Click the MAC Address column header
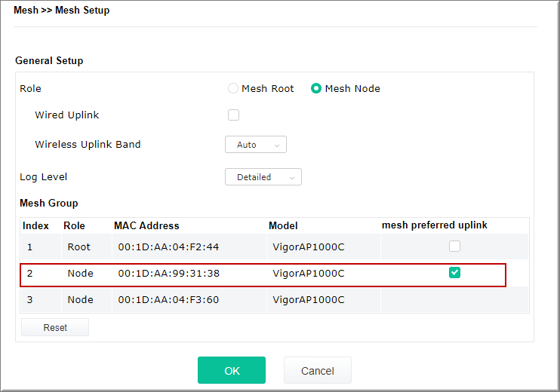The image size is (560, 392). [146, 225]
